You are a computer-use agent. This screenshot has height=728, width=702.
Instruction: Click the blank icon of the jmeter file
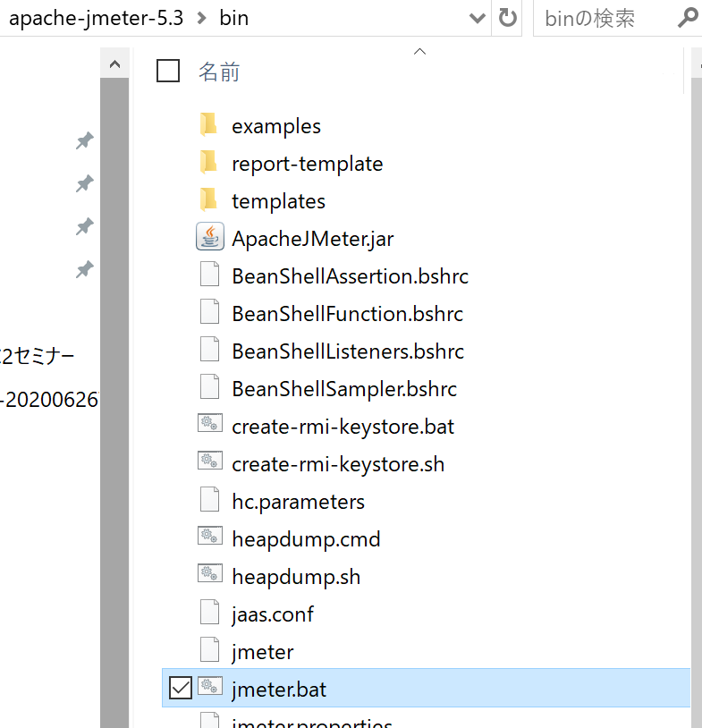(x=210, y=650)
